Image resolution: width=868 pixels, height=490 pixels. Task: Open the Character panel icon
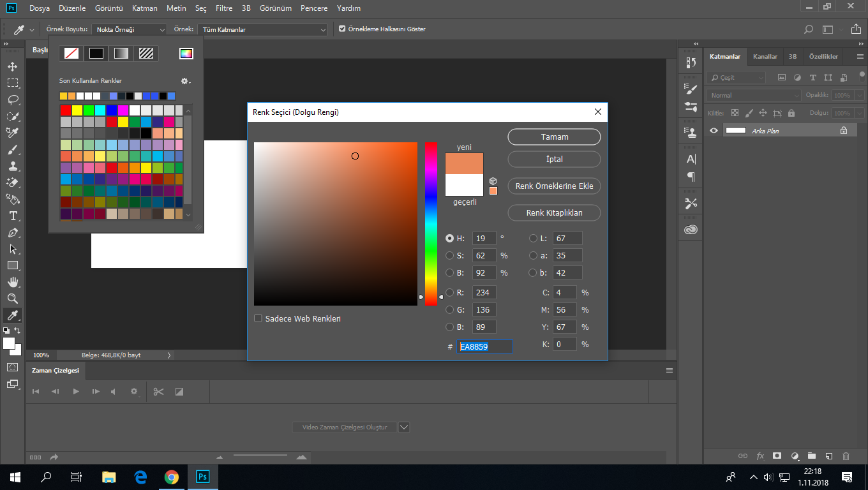(x=691, y=159)
